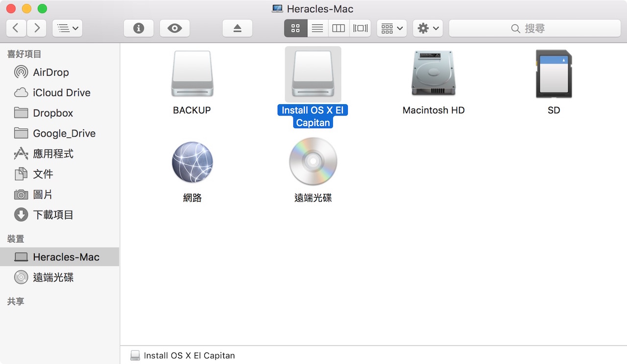Click the 喜好項目 sidebar section header
This screenshot has height=364, width=627.
pyautogui.click(x=24, y=54)
